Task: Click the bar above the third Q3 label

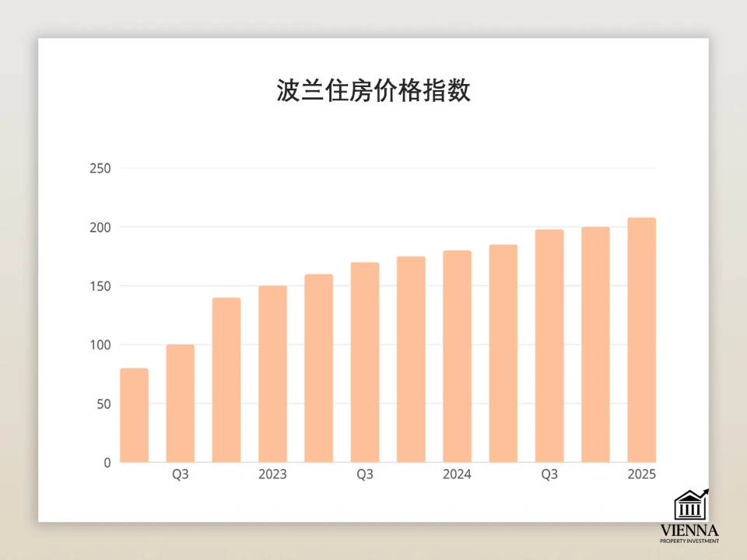Action: click(548, 346)
